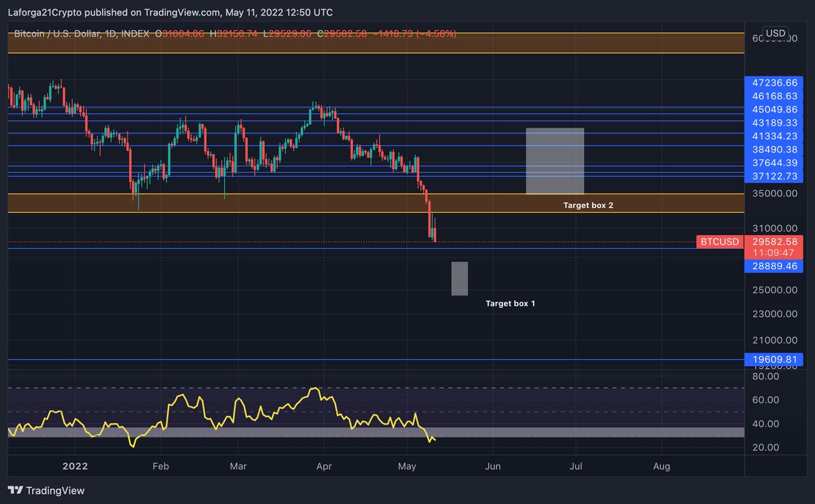
Task: Click the Apr label on time axis
Action: tap(323, 467)
